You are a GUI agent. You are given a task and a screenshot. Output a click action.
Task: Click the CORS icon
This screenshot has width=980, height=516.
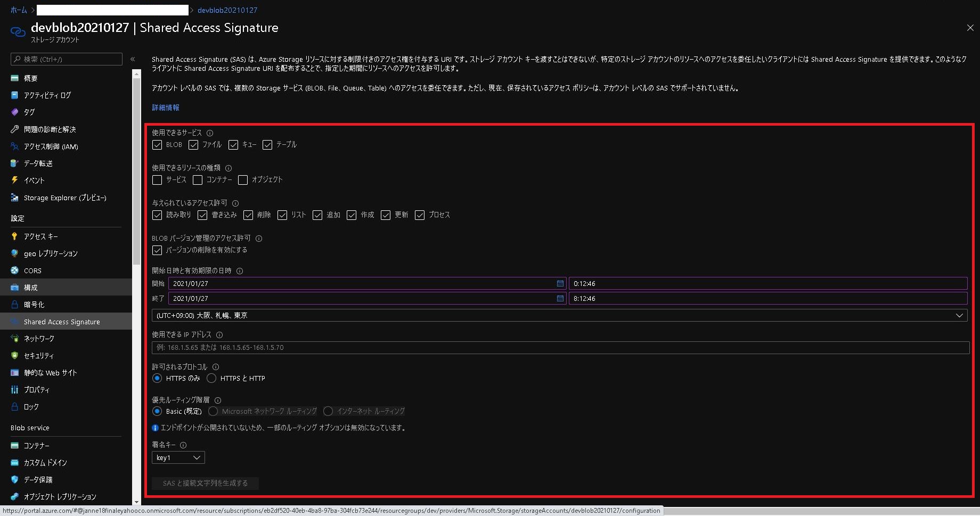pyautogui.click(x=15, y=271)
